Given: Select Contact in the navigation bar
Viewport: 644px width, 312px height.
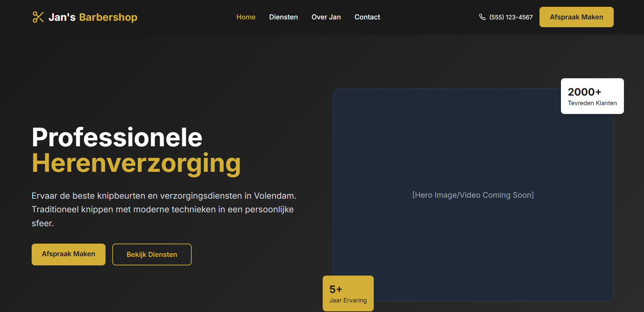Looking at the screenshot, I should pos(367,17).
